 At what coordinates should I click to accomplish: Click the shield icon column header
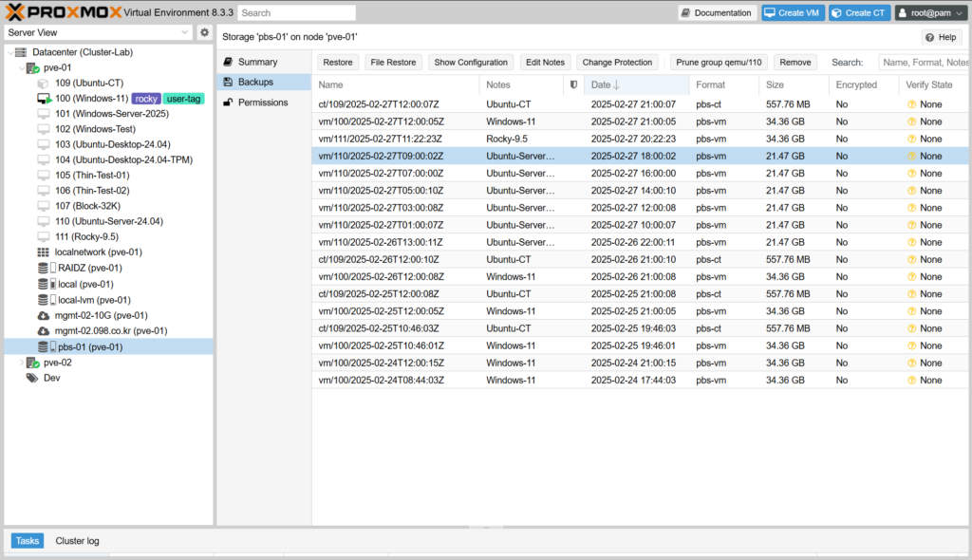[573, 85]
